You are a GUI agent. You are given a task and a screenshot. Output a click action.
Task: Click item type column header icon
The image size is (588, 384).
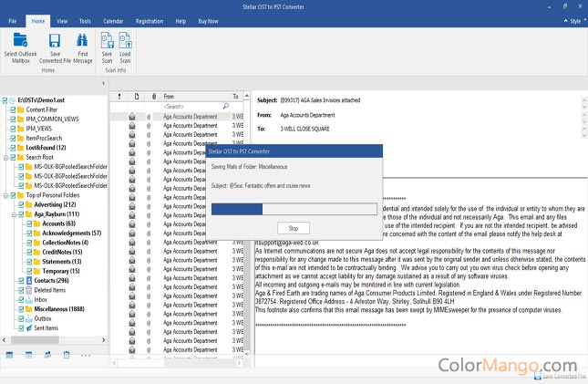click(x=137, y=97)
